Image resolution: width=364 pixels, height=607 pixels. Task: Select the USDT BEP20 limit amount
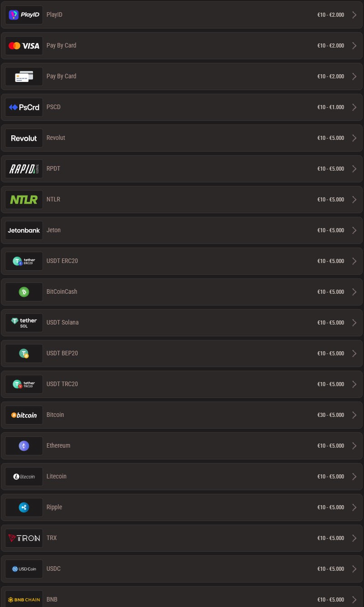click(x=331, y=354)
